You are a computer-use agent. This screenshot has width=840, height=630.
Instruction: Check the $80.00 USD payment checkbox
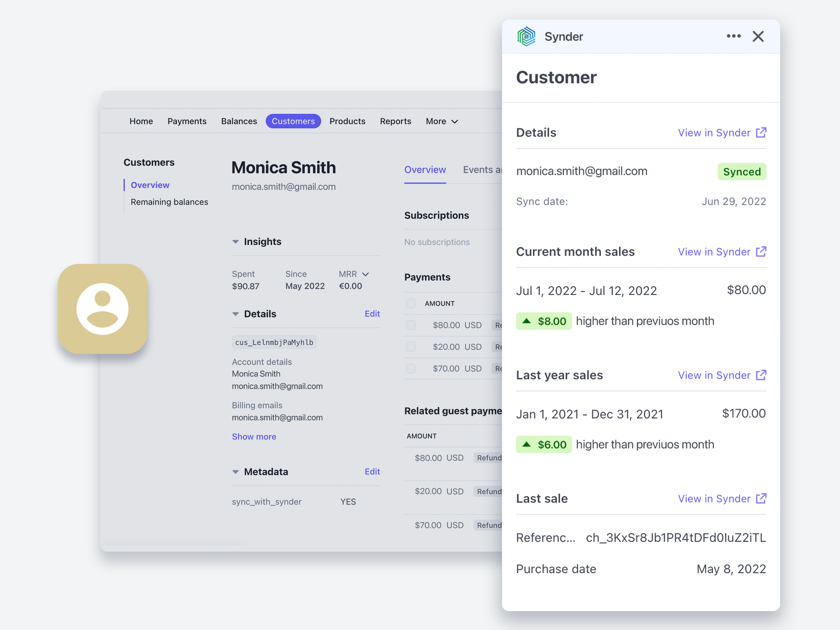411,325
